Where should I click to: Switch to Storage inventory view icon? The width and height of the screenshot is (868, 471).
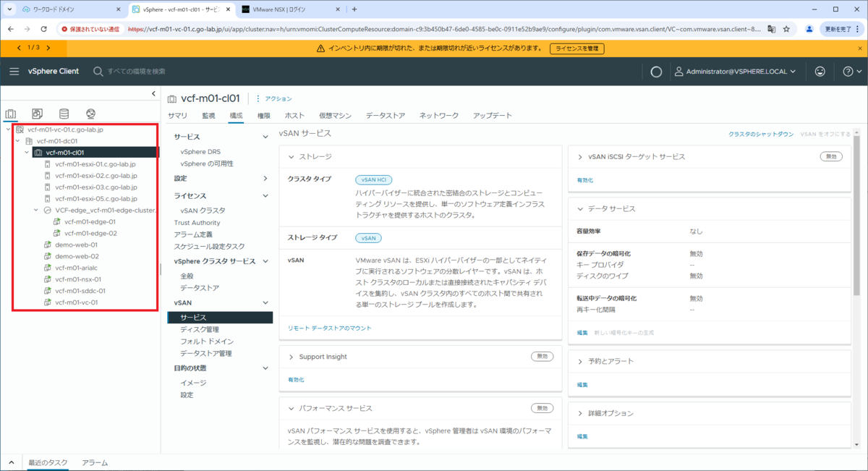point(64,114)
